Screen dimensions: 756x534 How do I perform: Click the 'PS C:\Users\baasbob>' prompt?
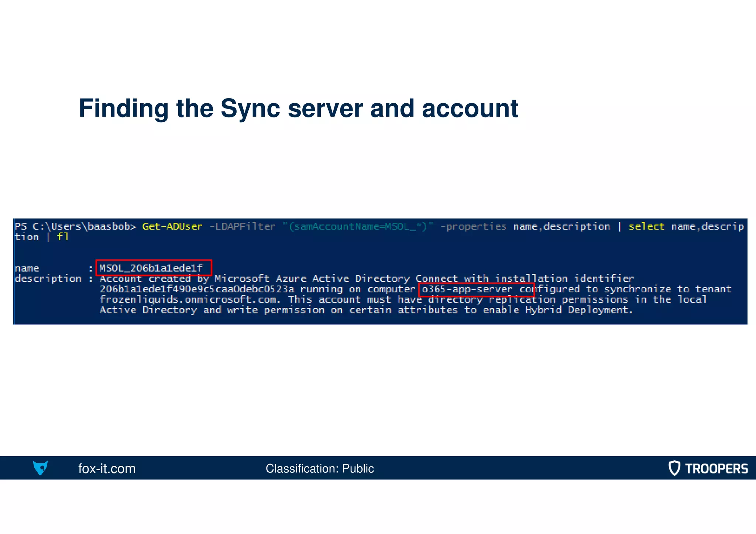(76, 226)
